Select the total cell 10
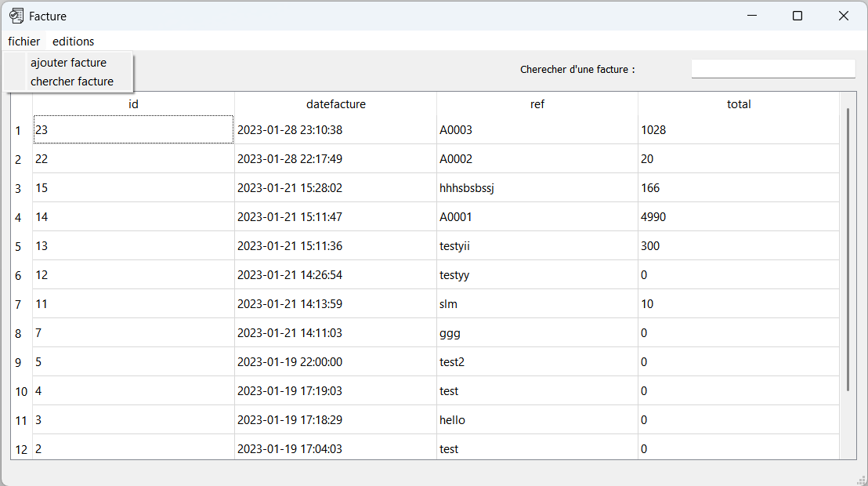 [739, 303]
